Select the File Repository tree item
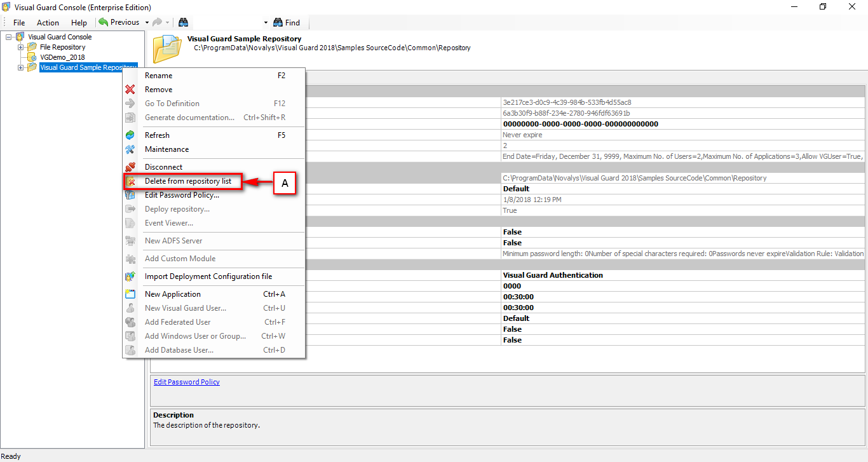Viewport: 868px width, 462px height. pos(62,47)
